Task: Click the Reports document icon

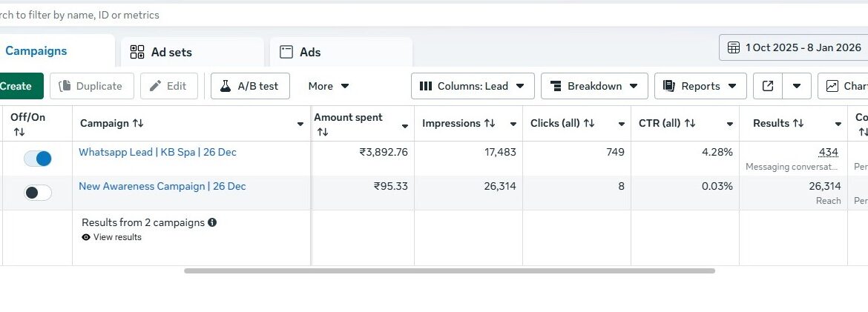Action: 668,86
